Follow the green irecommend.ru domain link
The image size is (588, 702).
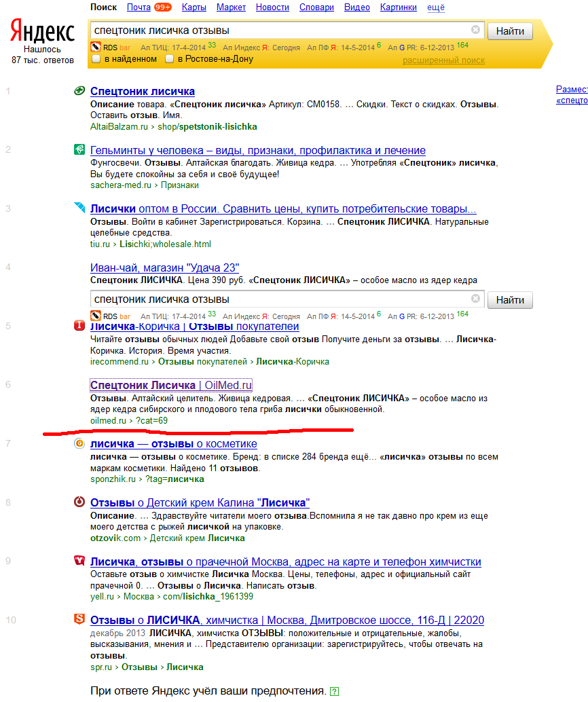pos(119,361)
